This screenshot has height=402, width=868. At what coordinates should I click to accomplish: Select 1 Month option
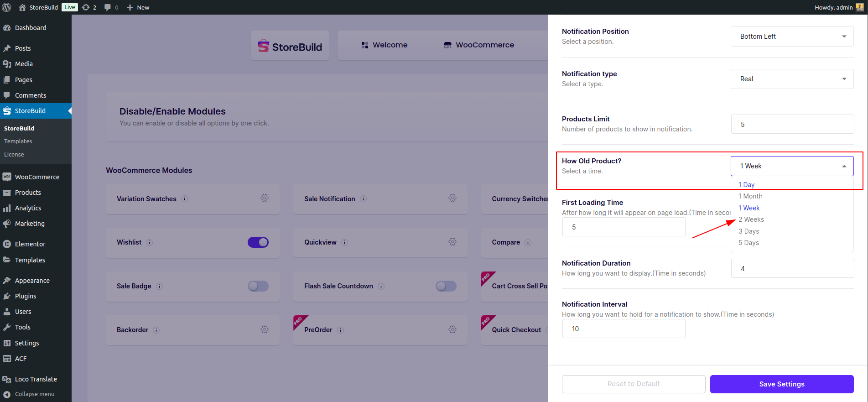point(750,196)
